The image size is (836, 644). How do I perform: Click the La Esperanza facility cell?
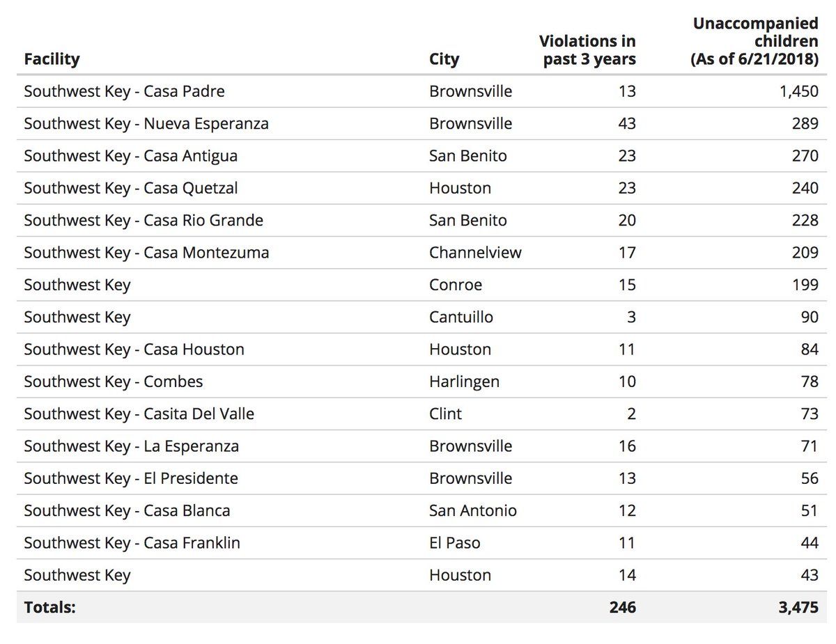click(x=131, y=446)
